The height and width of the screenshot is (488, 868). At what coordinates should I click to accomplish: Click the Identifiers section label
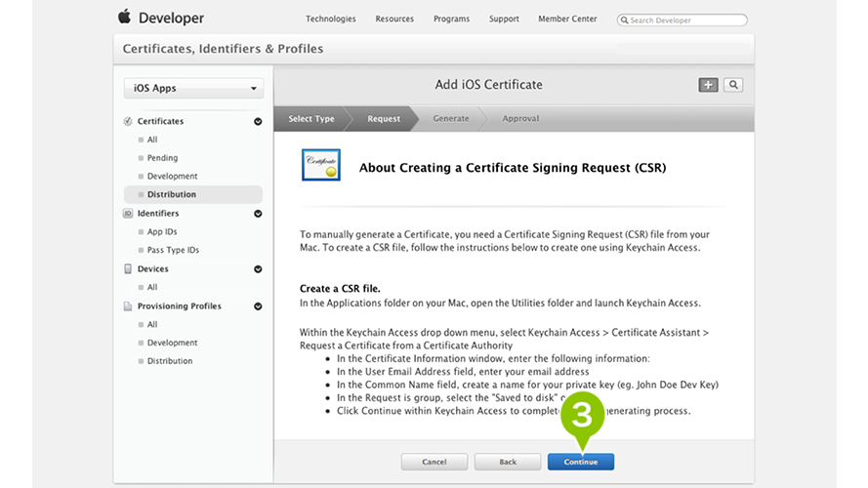(158, 214)
